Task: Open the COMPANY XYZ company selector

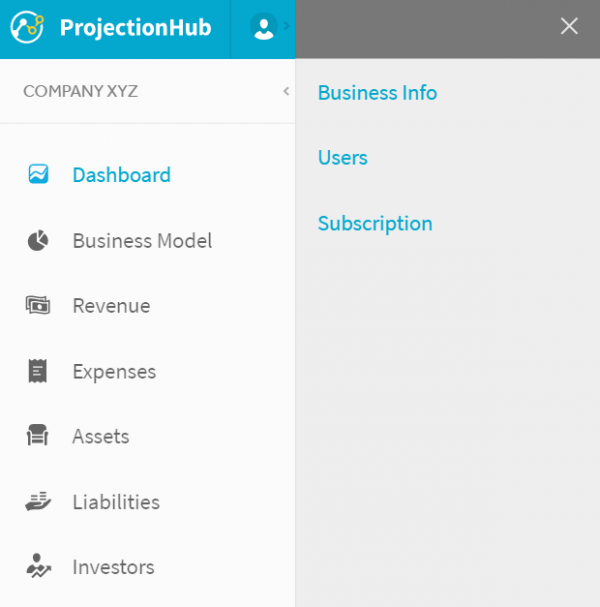Action: point(147,91)
